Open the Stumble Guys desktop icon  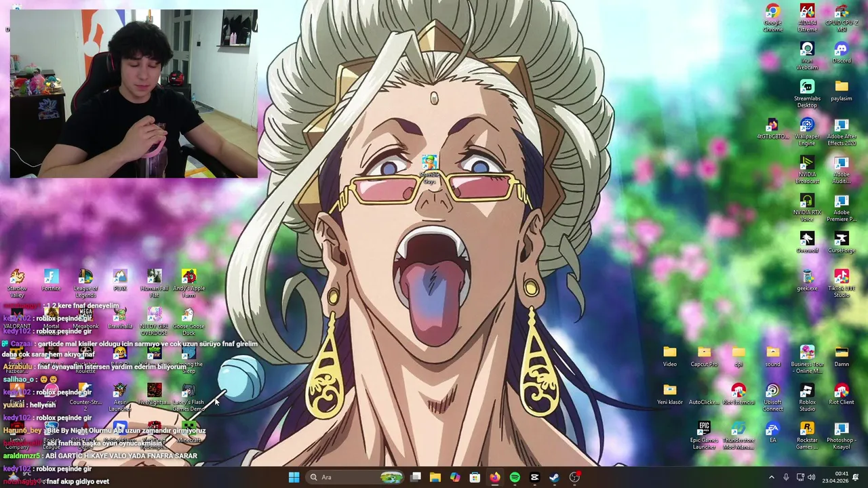pos(429,170)
